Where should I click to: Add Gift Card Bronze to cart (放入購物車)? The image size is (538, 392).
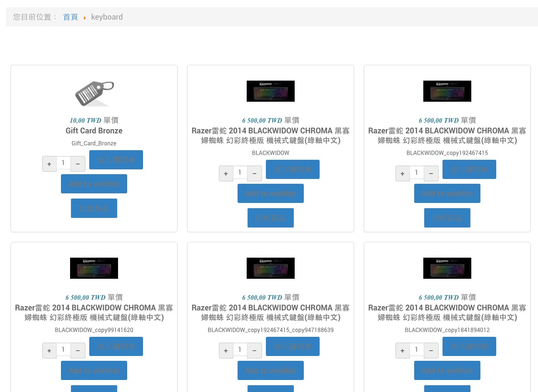[116, 160]
